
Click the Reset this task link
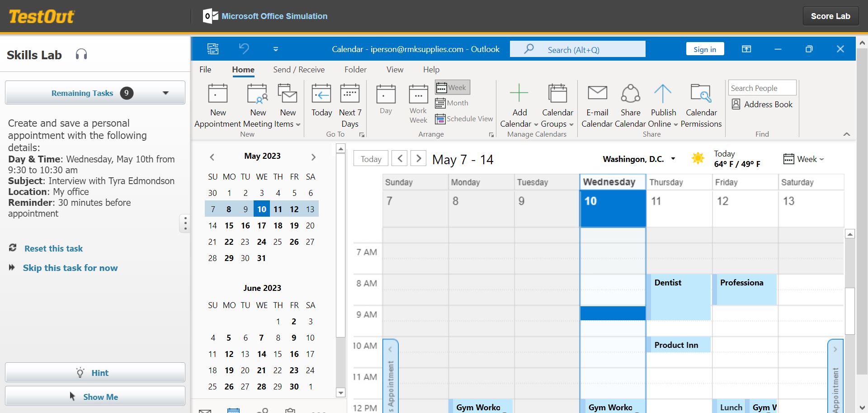tap(53, 248)
